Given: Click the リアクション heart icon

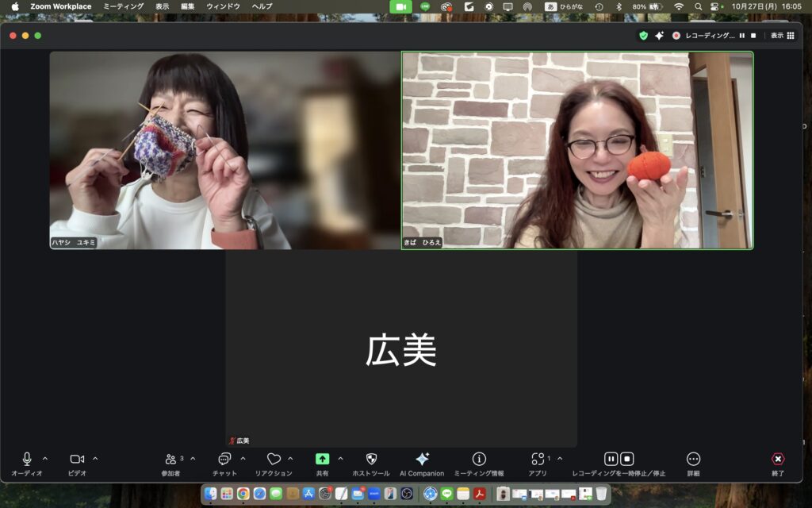Looking at the screenshot, I should (274, 460).
